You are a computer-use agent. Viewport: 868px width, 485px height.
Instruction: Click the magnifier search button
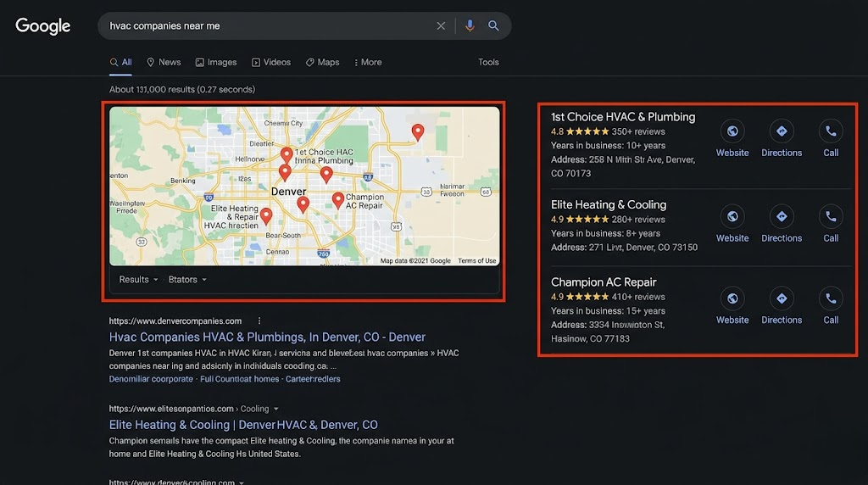493,25
